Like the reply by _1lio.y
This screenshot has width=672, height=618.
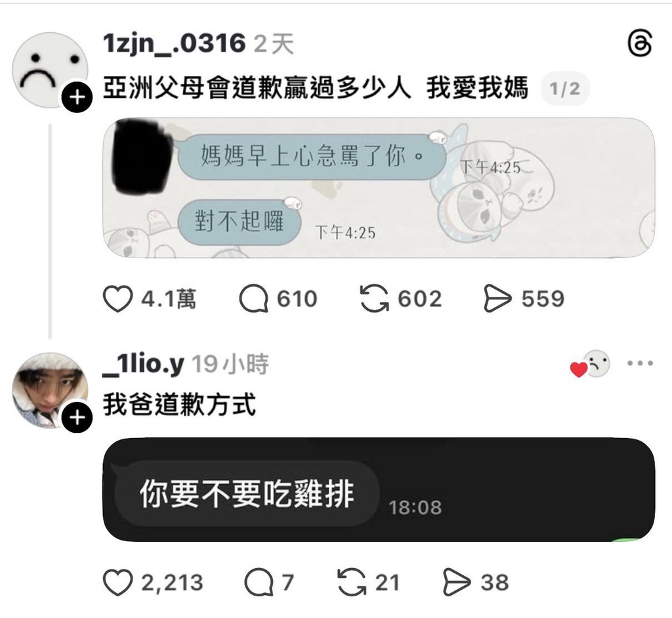pos(117,583)
